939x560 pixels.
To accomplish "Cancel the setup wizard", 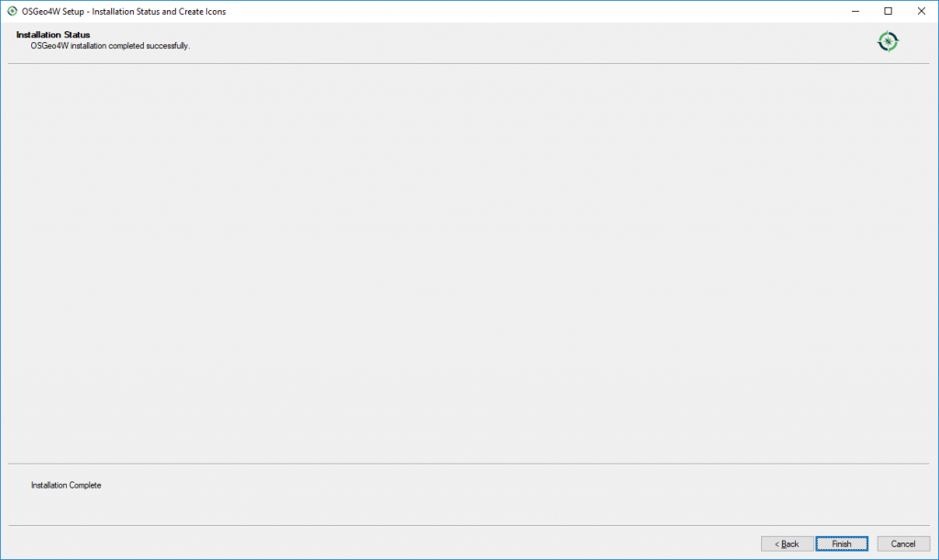I will point(903,544).
